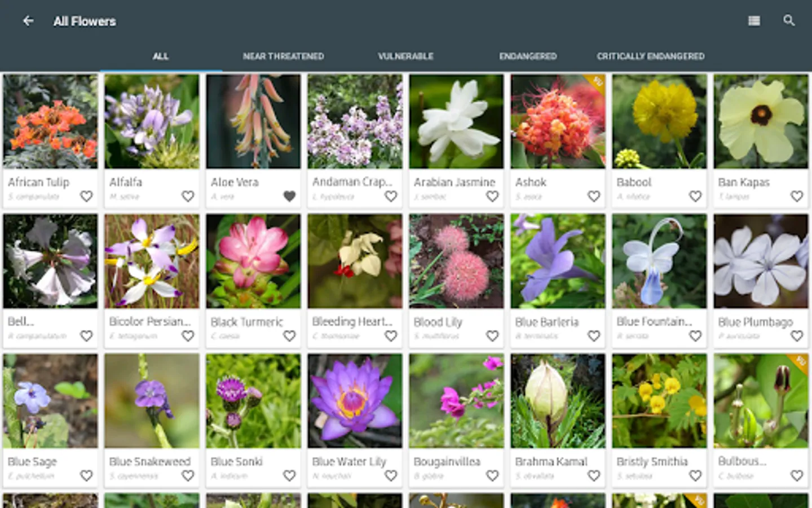This screenshot has width=812, height=508.
Task: Favorite the Alfalfa flower
Action: click(x=188, y=196)
